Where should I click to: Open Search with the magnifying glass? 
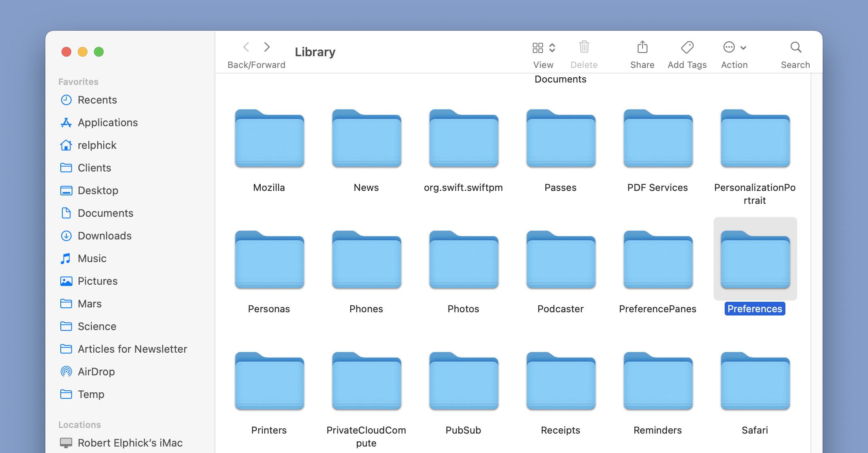(796, 48)
